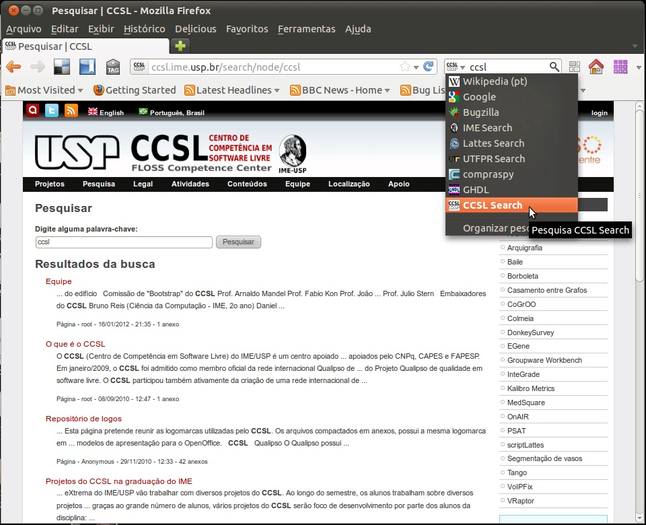
Task: Click the login link
Action: [x=599, y=112]
